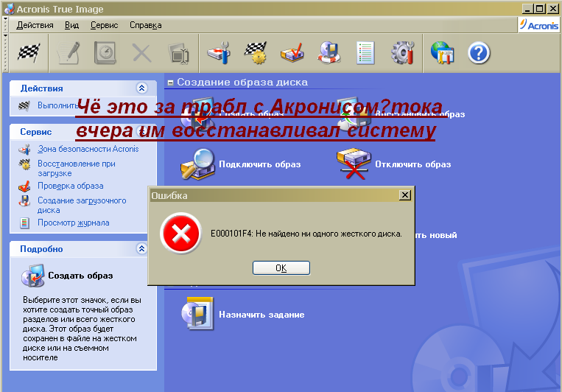The width and height of the screenshot is (562, 392).
Task: Click the greyed-out X delete toolbar icon
Action: click(142, 54)
